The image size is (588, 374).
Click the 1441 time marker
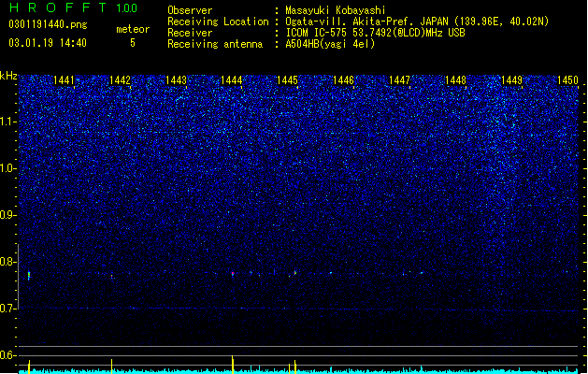64,80
